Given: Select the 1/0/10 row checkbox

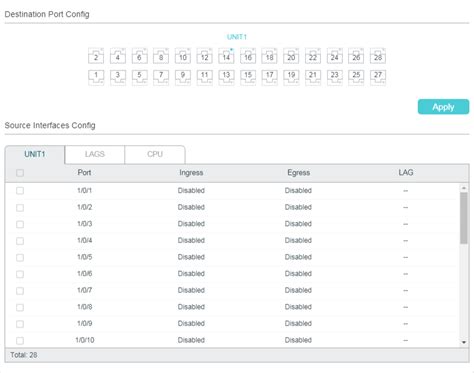Looking at the screenshot, I should tap(20, 340).
